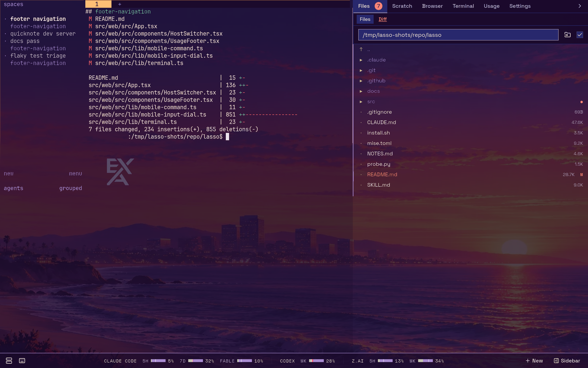Expand the .github folder
This screenshot has width=588, height=368.
[x=361, y=81]
